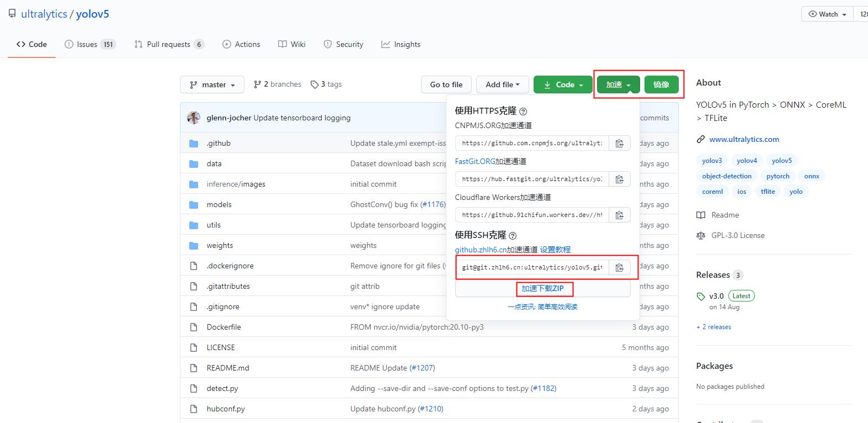
Task: Click the utils folder icon
Action: point(194,225)
